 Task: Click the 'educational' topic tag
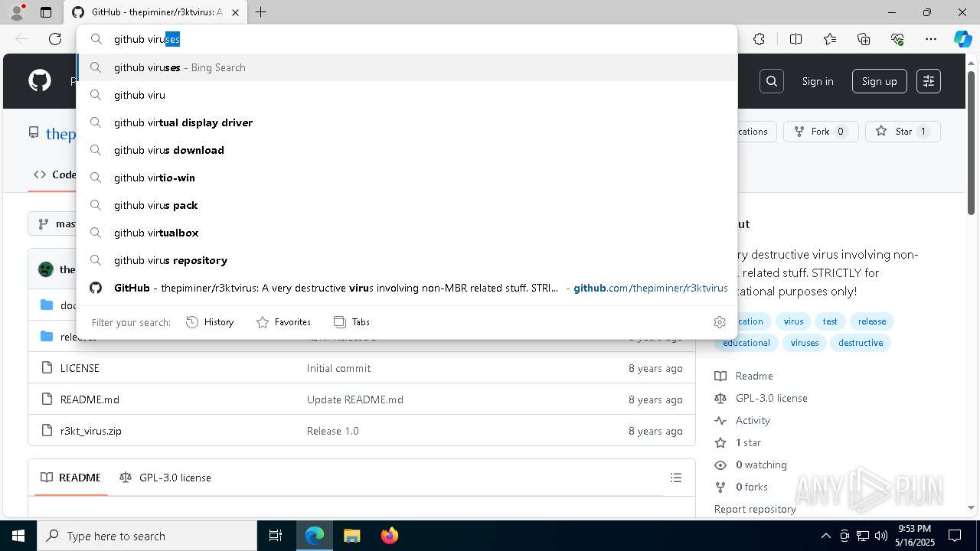coord(746,343)
